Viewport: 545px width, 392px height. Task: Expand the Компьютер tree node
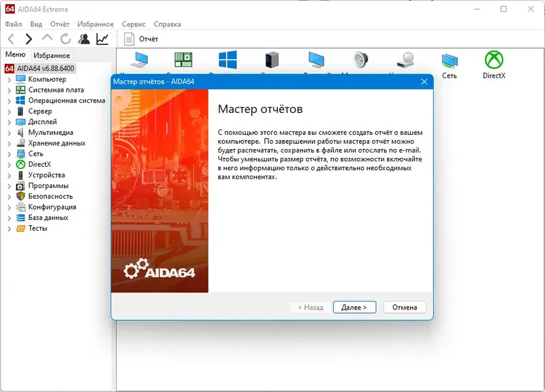tap(9, 80)
